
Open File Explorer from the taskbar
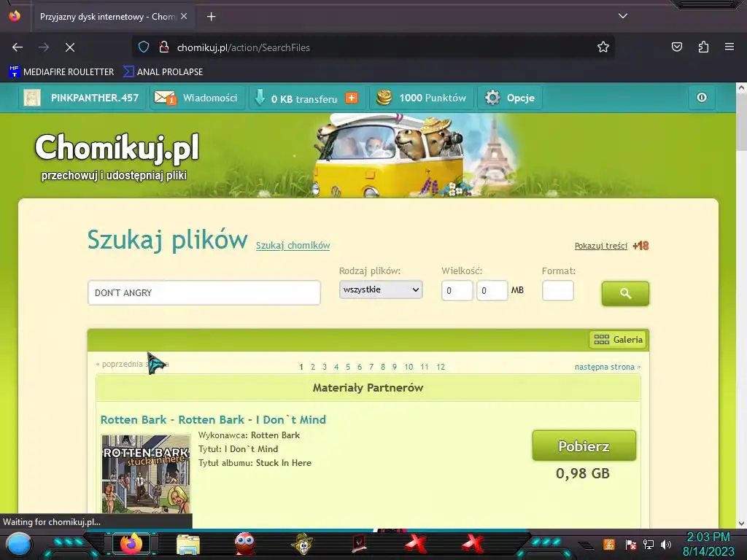[x=188, y=544]
